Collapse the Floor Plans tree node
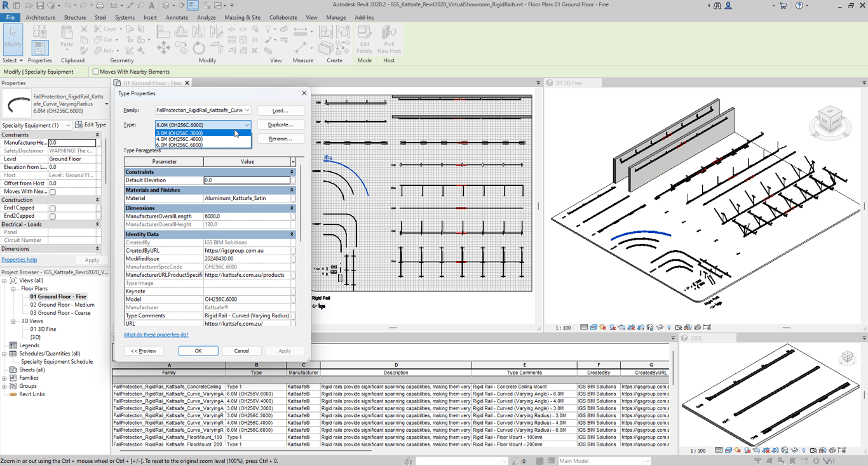This screenshot has width=868, height=466. 13,289
